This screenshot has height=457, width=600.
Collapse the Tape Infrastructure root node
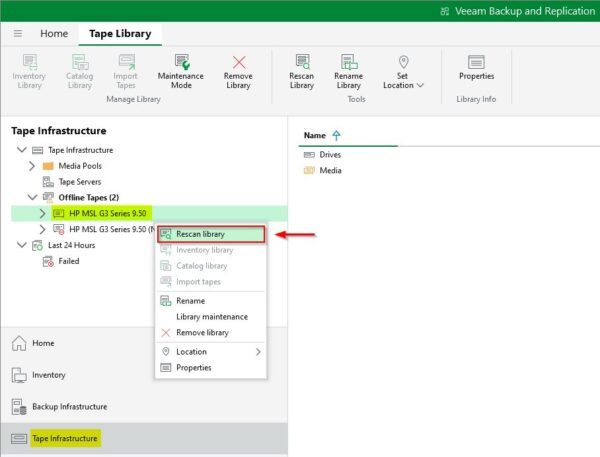22,150
